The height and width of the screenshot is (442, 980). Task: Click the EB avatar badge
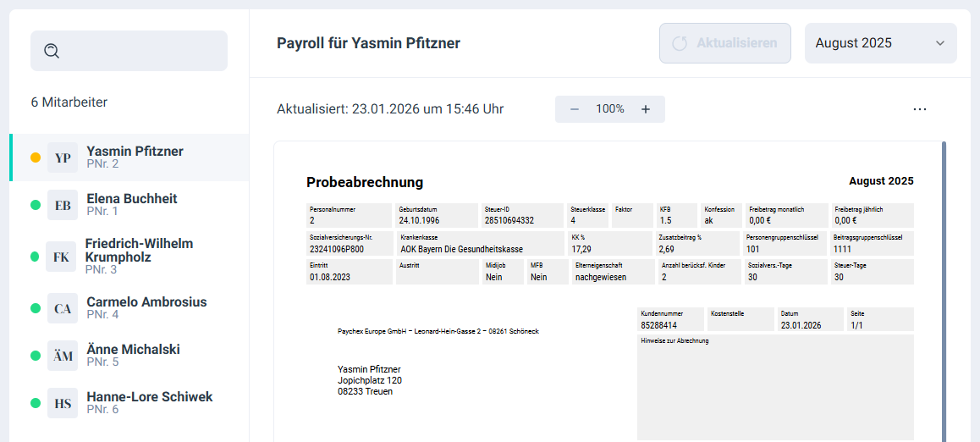pos(63,205)
